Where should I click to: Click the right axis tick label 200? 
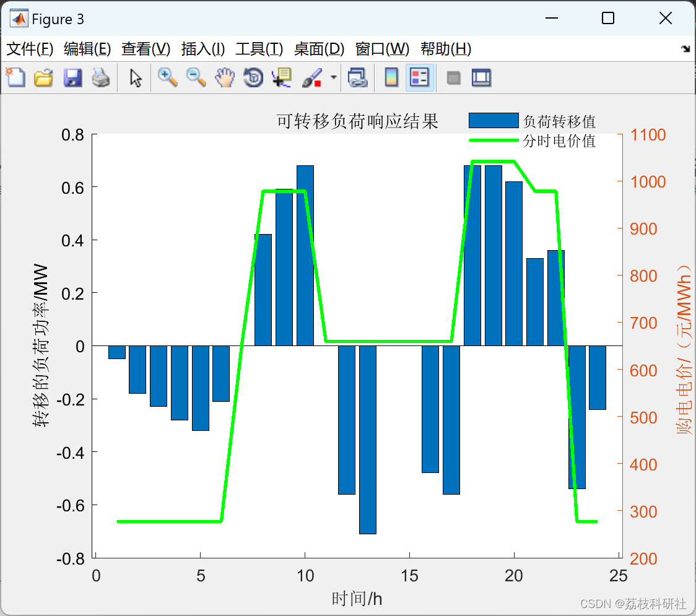click(643, 559)
